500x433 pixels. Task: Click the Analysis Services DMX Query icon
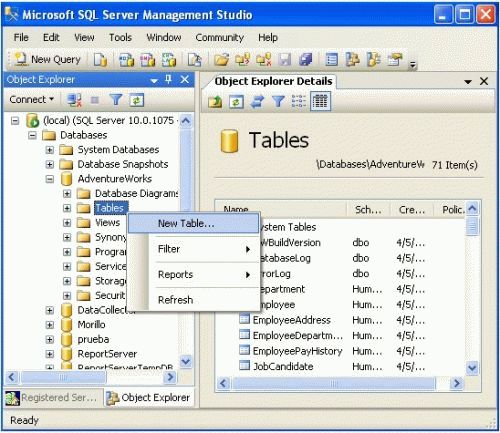[148, 60]
